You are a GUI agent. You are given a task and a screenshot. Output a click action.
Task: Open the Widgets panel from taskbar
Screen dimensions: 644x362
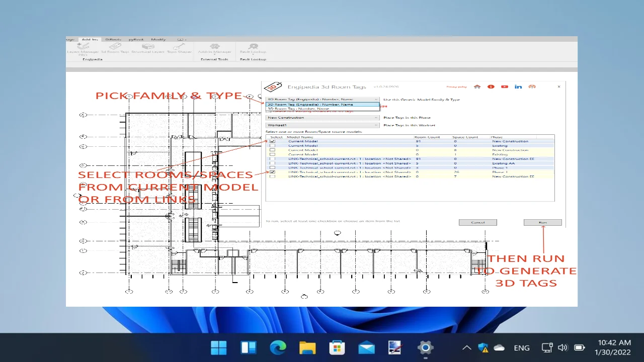[x=249, y=347]
